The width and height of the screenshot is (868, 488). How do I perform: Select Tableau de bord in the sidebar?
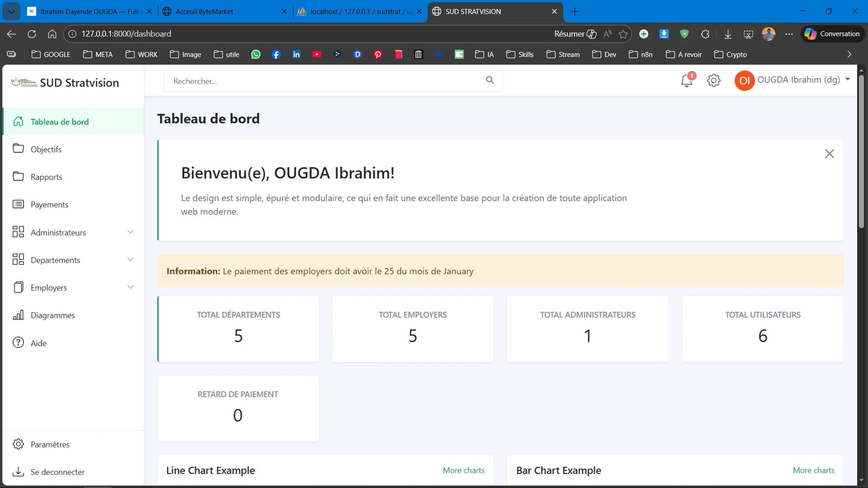[x=60, y=121]
